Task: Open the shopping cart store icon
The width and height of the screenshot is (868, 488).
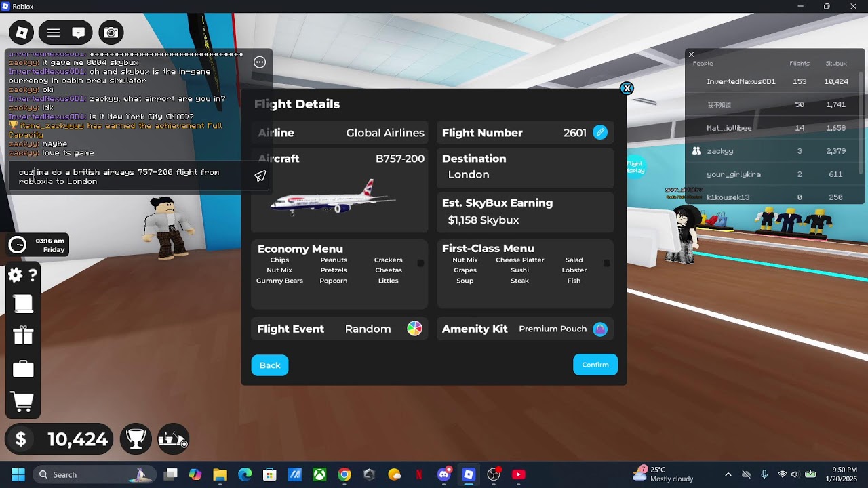Action: [23, 402]
